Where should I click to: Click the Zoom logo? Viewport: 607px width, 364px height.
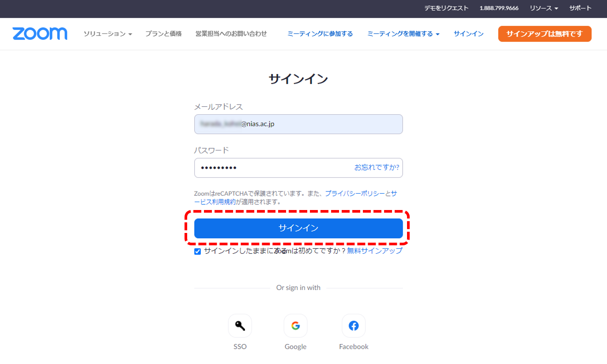click(40, 34)
